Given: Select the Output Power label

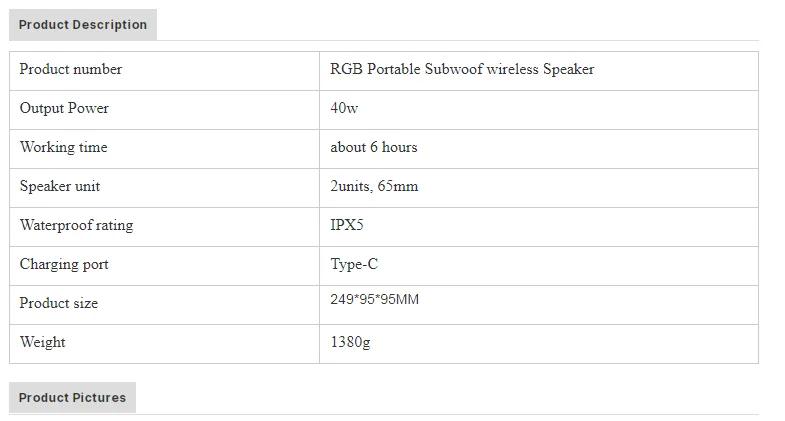Looking at the screenshot, I should point(64,108).
